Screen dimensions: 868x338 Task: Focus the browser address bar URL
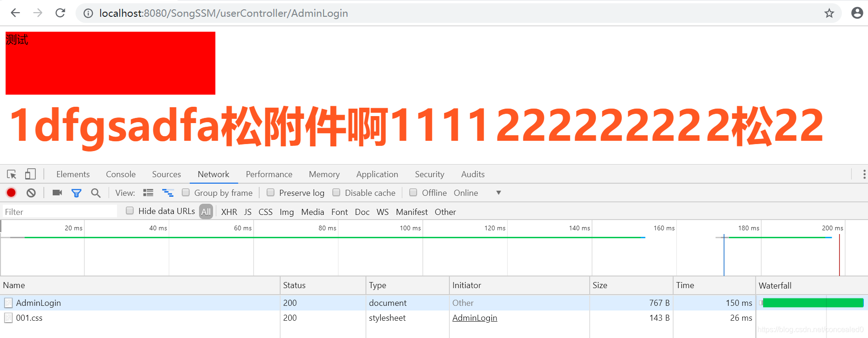tap(223, 13)
